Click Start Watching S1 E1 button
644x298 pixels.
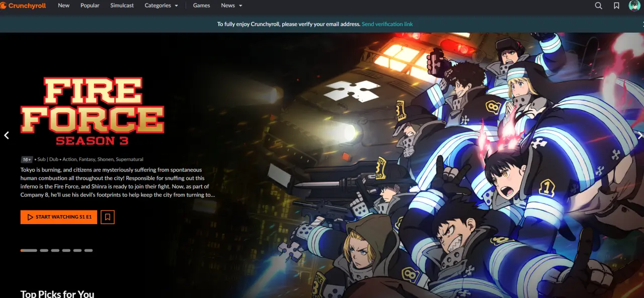(59, 217)
